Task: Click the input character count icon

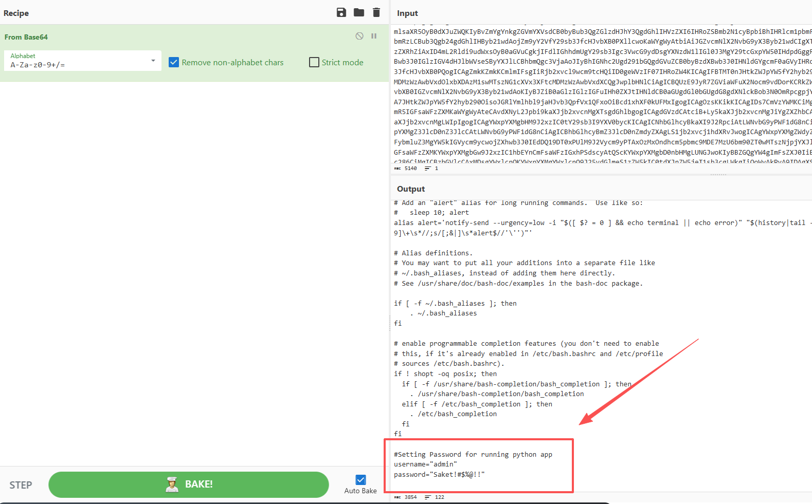Action: pos(398,169)
